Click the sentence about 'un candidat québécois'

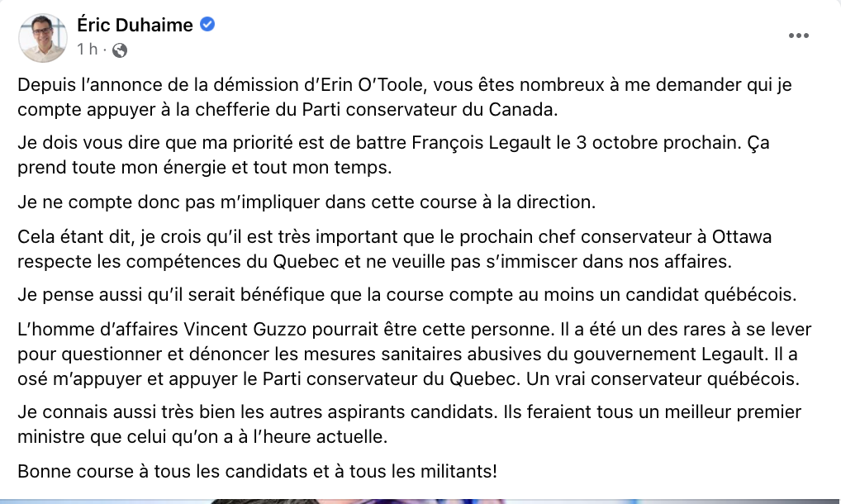tap(407, 294)
